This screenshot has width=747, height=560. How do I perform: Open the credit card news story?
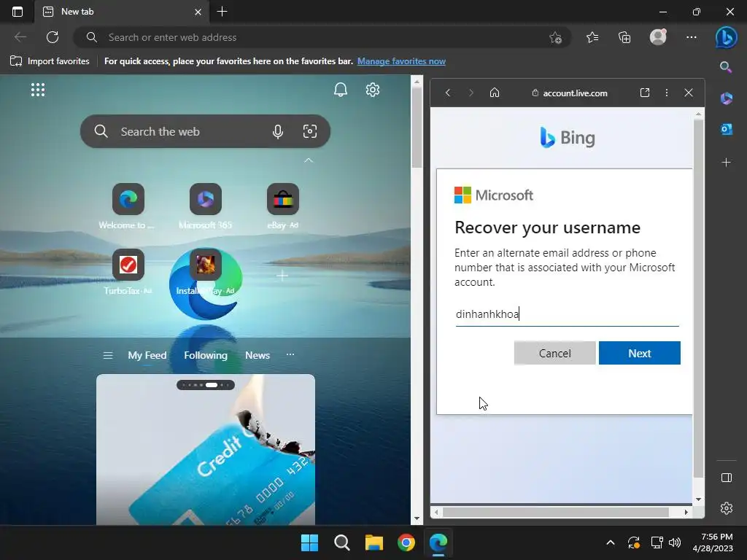point(205,450)
